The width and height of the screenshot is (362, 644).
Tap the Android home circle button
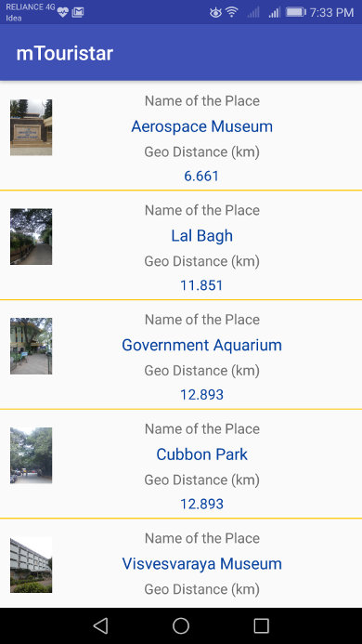pyautogui.click(x=181, y=626)
